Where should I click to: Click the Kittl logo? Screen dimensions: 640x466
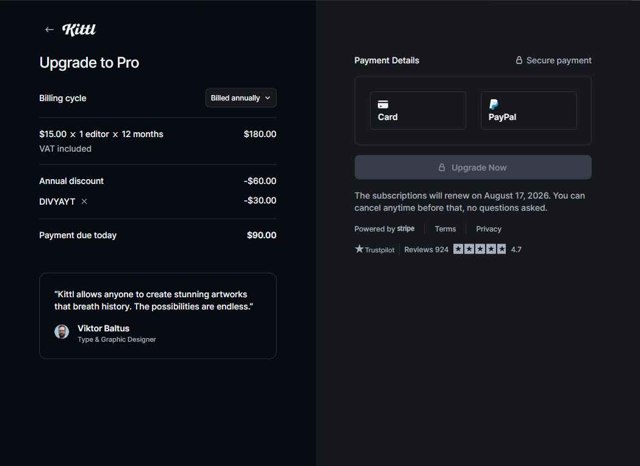click(x=79, y=29)
